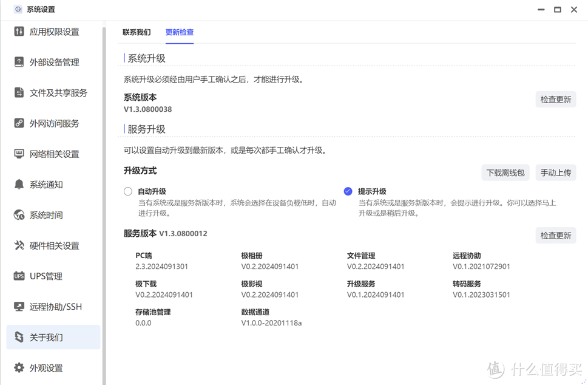Select the 系统时间 clock icon
The width and height of the screenshot is (588, 385).
click(x=18, y=215)
